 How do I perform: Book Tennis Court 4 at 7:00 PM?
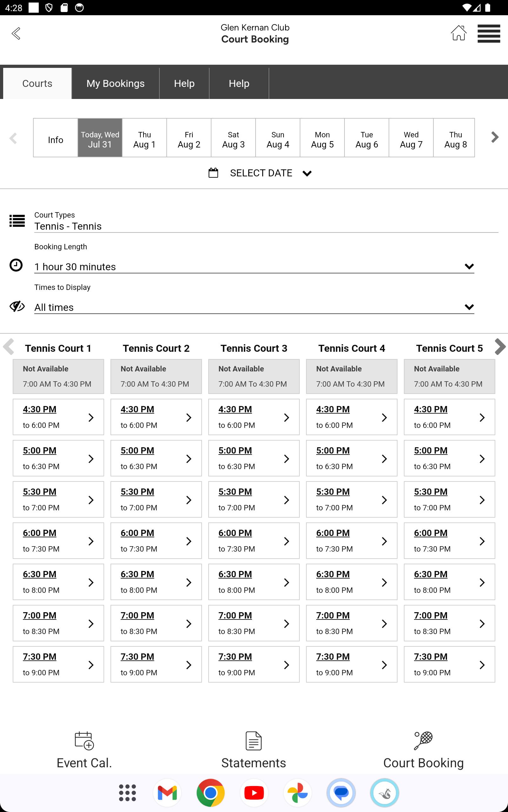(351, 623)
